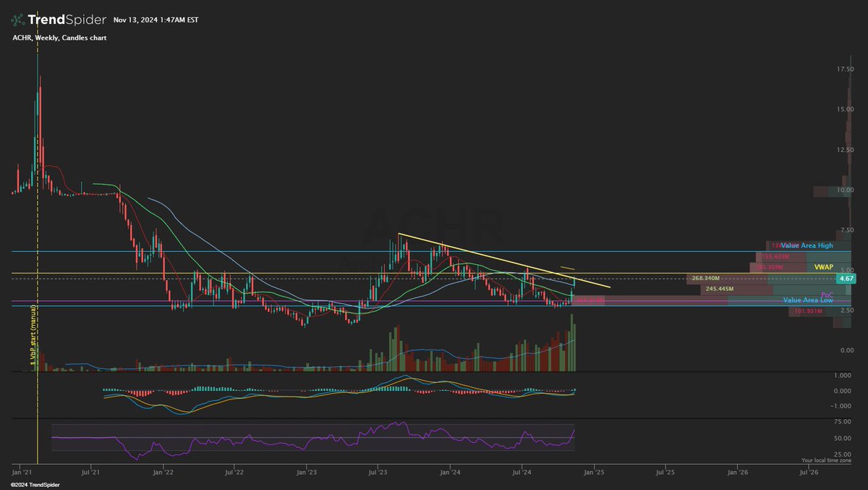The width and height of the screenshot is (868, 490).
Task: Select the 268.340M volume profile bar
Action: pyautogui.click(x=705, y=278)
